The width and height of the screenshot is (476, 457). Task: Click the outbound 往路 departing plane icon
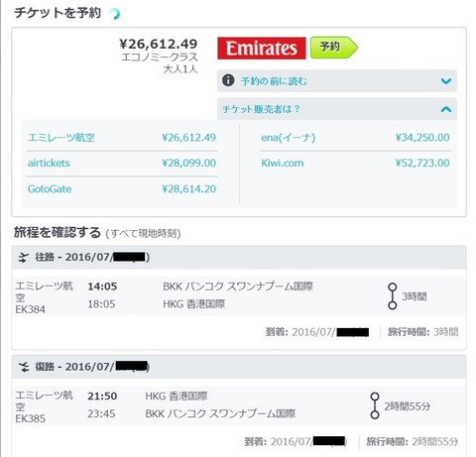click(24, 258)
